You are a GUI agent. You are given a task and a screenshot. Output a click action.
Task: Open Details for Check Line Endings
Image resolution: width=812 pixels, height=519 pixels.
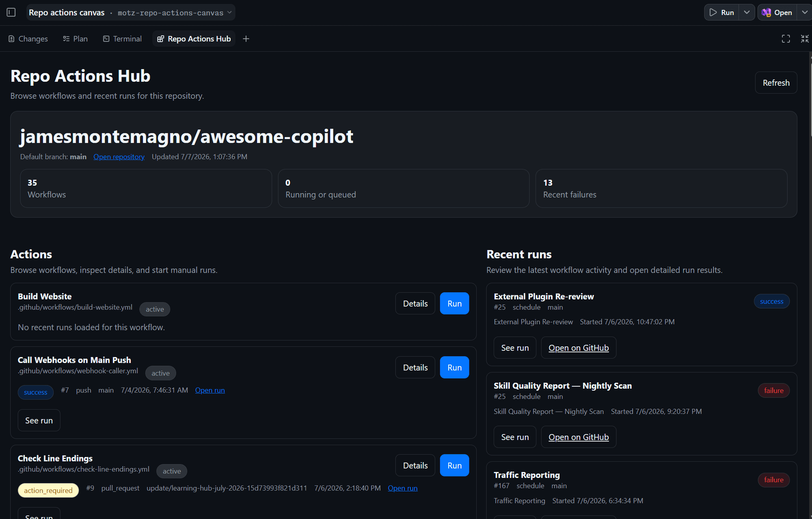415,465
